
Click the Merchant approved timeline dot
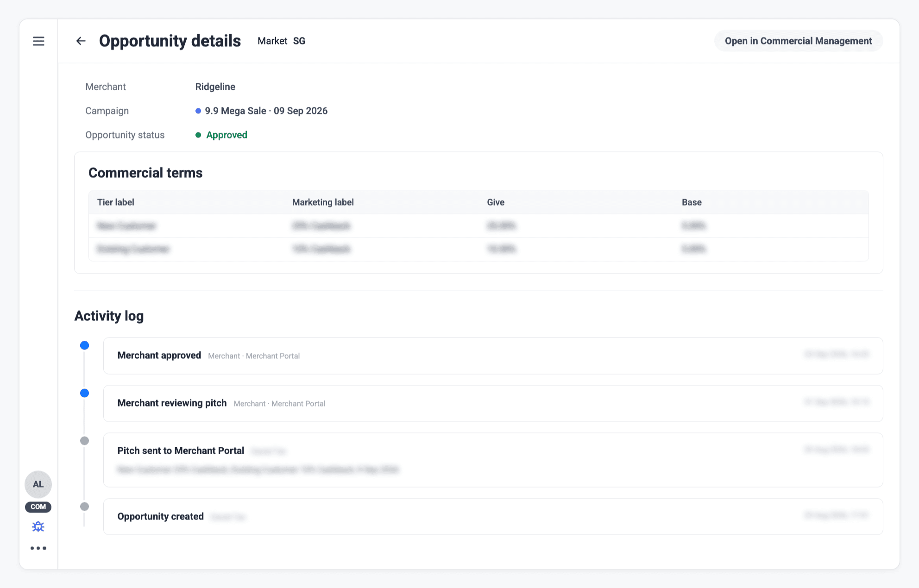coord(84,345)
